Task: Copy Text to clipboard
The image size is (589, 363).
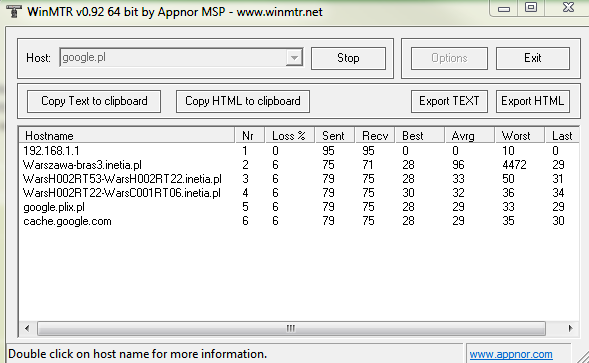Action: coord(94,101)
